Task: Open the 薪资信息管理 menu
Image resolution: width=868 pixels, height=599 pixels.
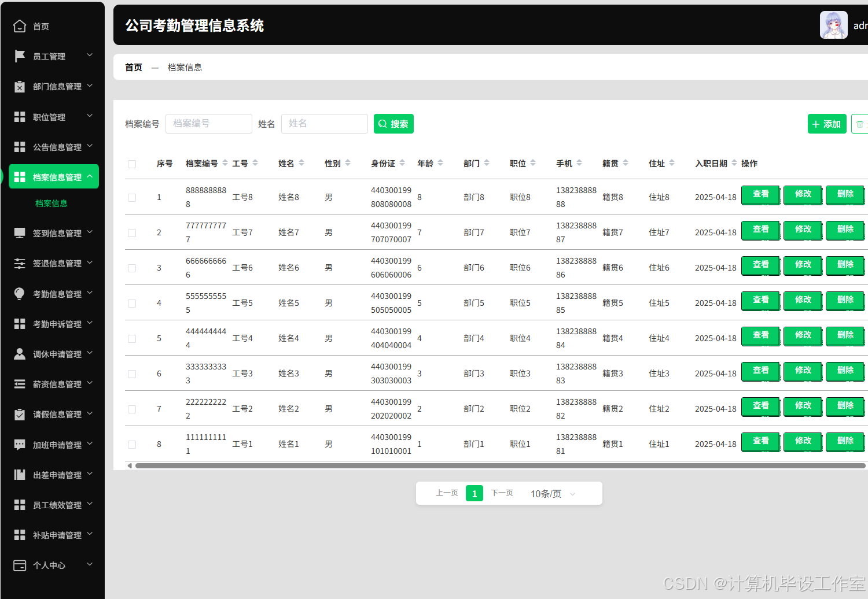Action: (x=53, y=384)
